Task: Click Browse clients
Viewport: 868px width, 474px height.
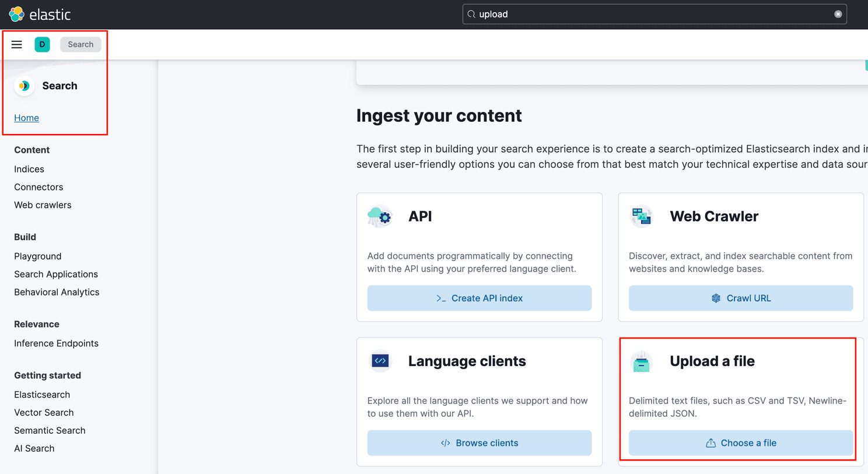Action: point(479,443)
